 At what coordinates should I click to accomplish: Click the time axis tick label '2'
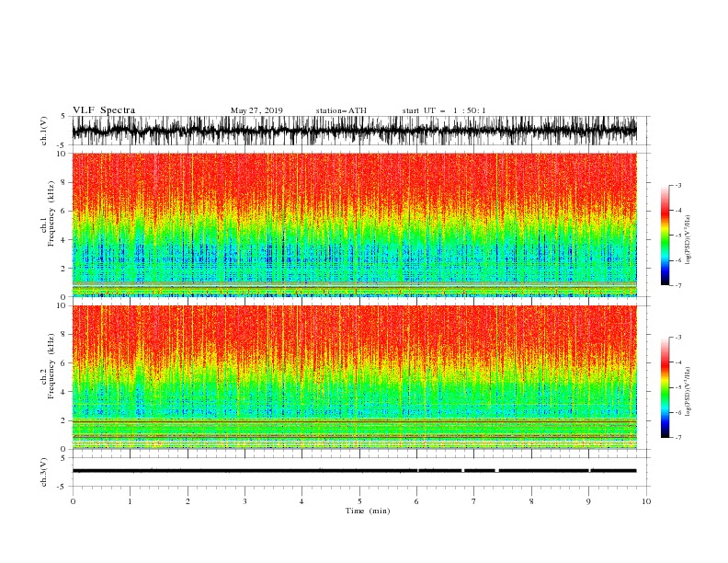click(x=188, y=501)
